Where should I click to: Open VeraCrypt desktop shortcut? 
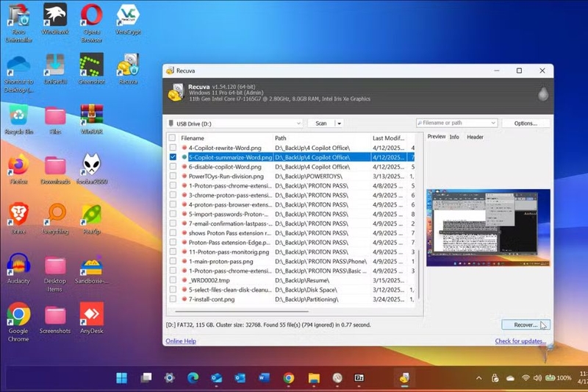(x=128, y=19)
